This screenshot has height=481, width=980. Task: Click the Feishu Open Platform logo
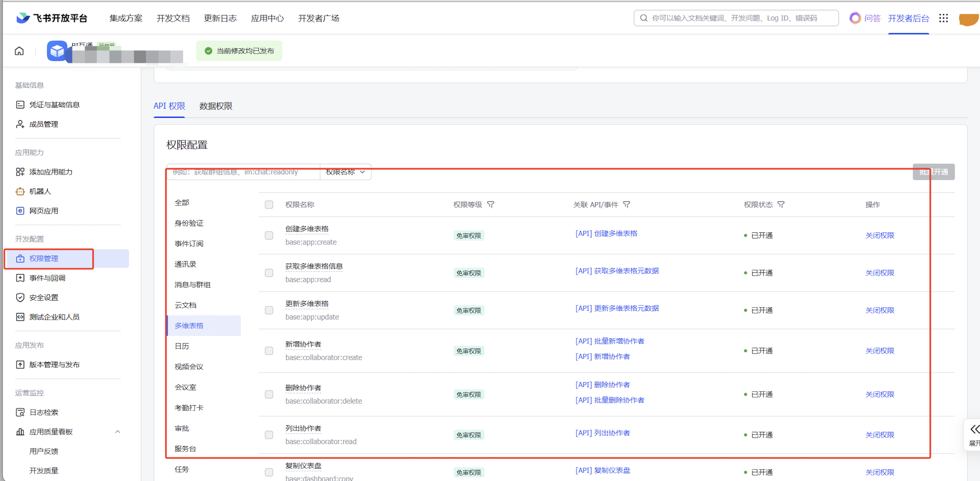point(52,18)
